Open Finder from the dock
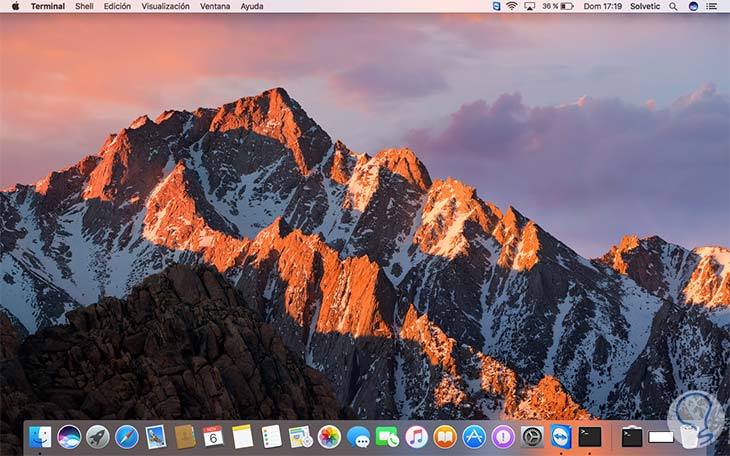Viewport: 730px width, 456px height. coord(40,436)
